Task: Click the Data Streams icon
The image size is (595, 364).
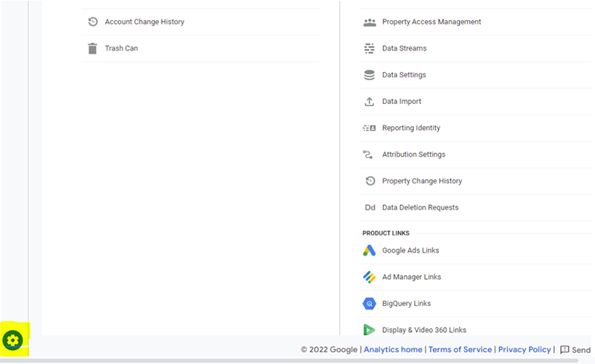Action: pos(369,48)
